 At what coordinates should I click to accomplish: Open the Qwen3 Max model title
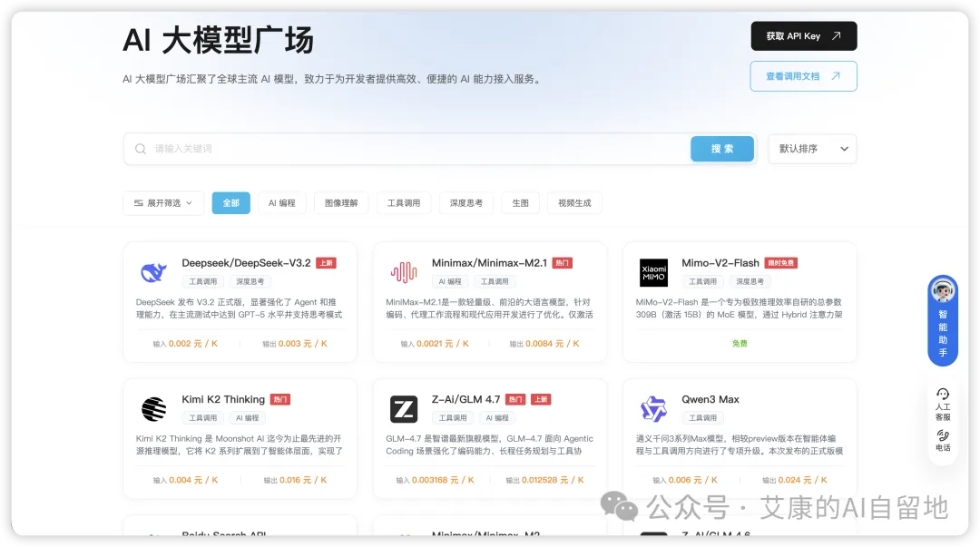[710, 399]
